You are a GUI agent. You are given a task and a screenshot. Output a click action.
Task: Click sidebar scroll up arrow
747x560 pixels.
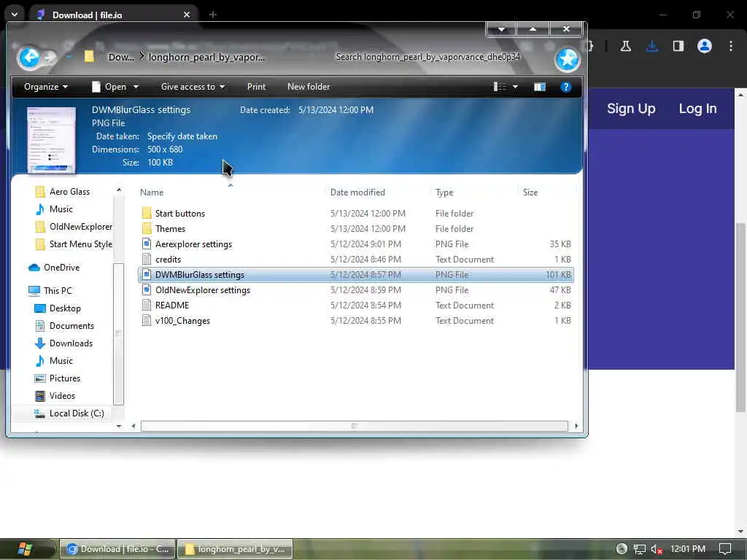tap(119, 190)
